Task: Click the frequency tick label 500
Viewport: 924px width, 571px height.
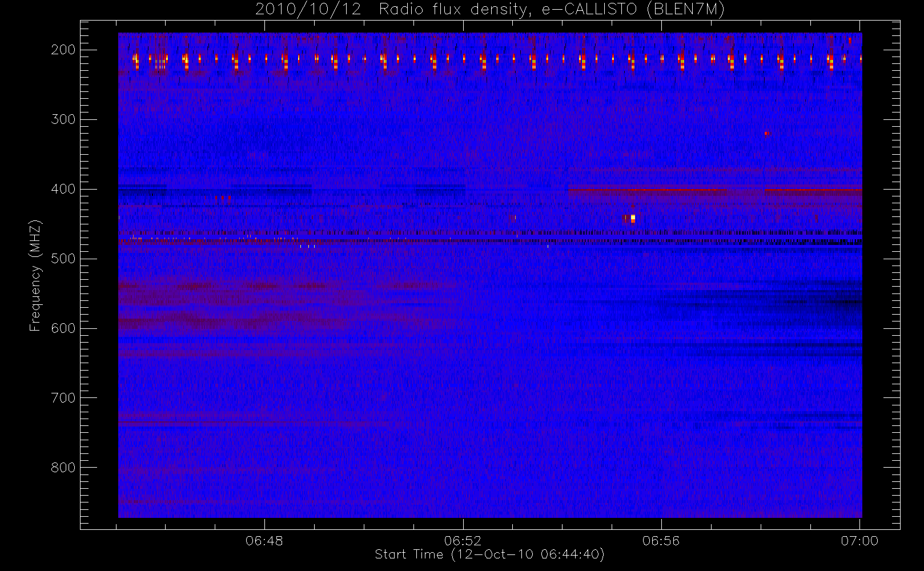Action: tap(63, 259)
